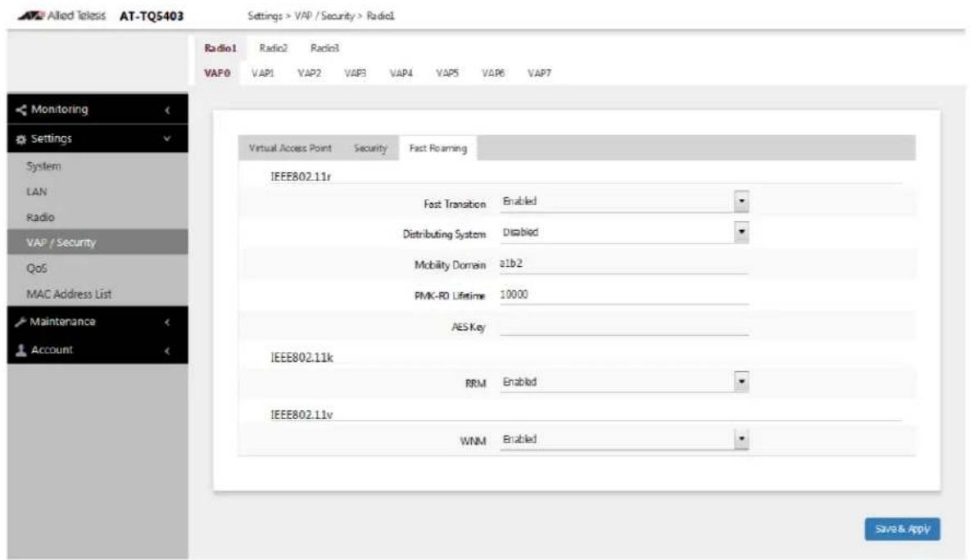Select the VAP7 tab

[539, 73]
